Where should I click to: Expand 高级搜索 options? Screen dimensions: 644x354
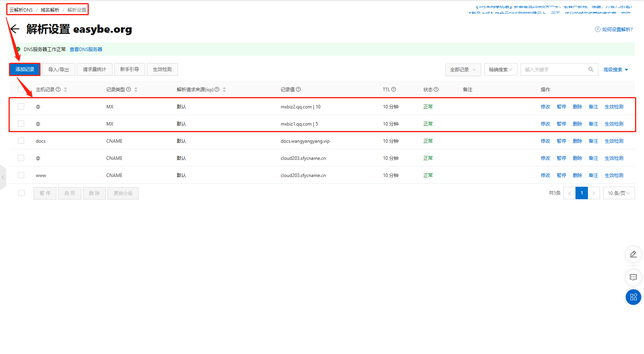tap(616, 69)
